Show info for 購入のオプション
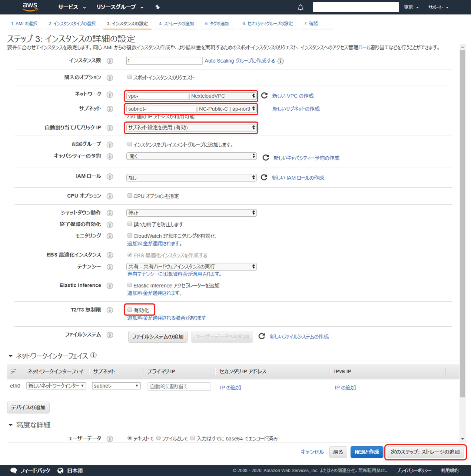This screenshot has width=471, height=476. click(110, 78)
